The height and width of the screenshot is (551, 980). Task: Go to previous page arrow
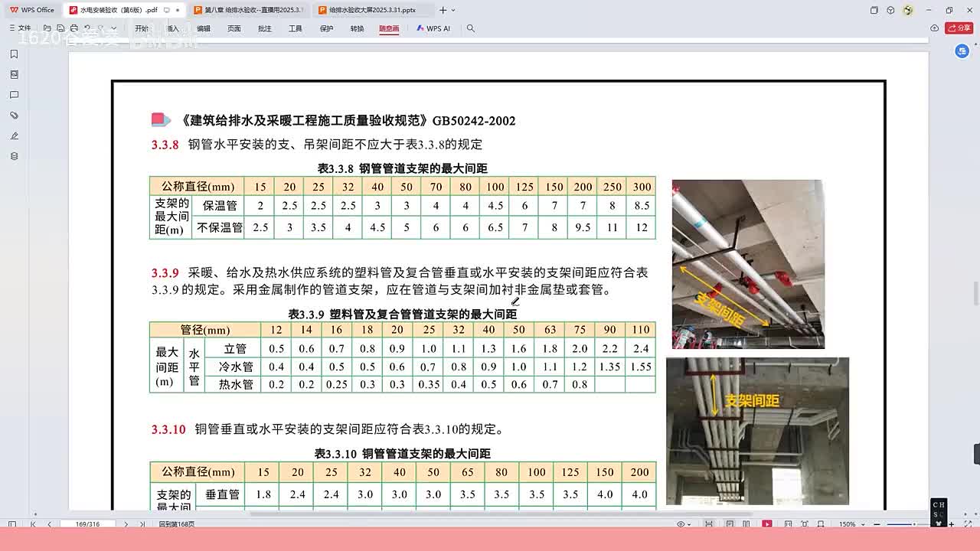pyautogui.click(x=50, y=524)
